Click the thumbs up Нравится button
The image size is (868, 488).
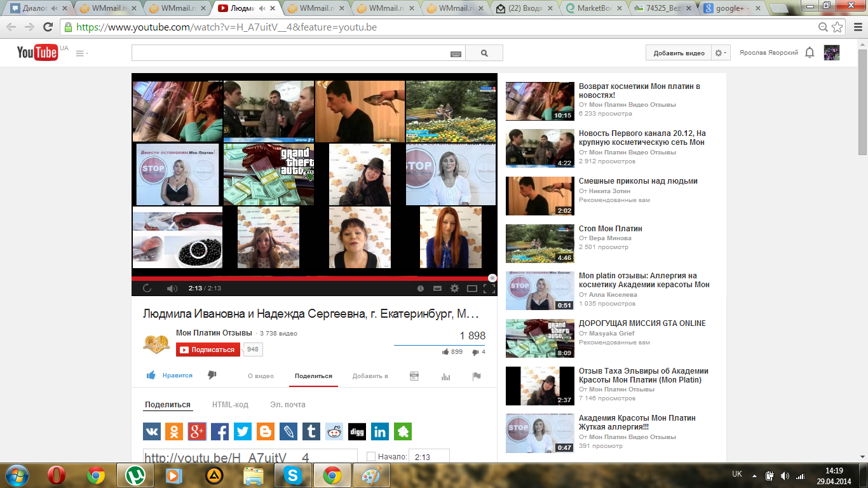tap(169, 376)
